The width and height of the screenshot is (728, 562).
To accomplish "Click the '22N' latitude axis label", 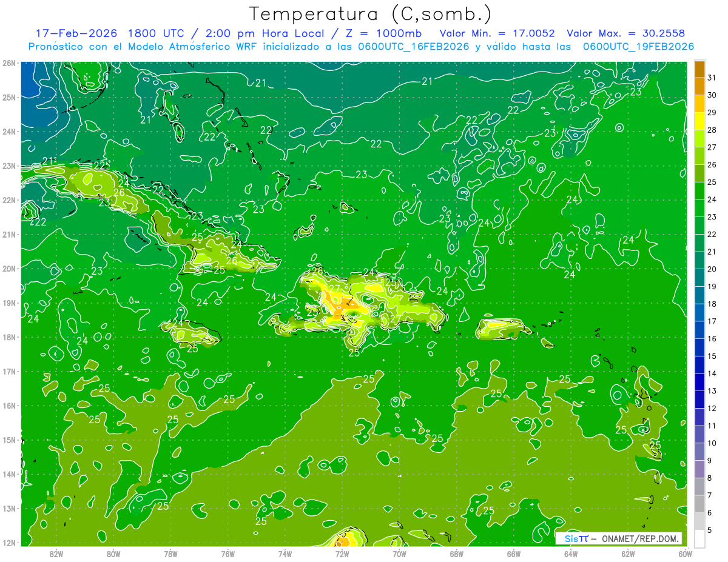I will coord(9,199).
